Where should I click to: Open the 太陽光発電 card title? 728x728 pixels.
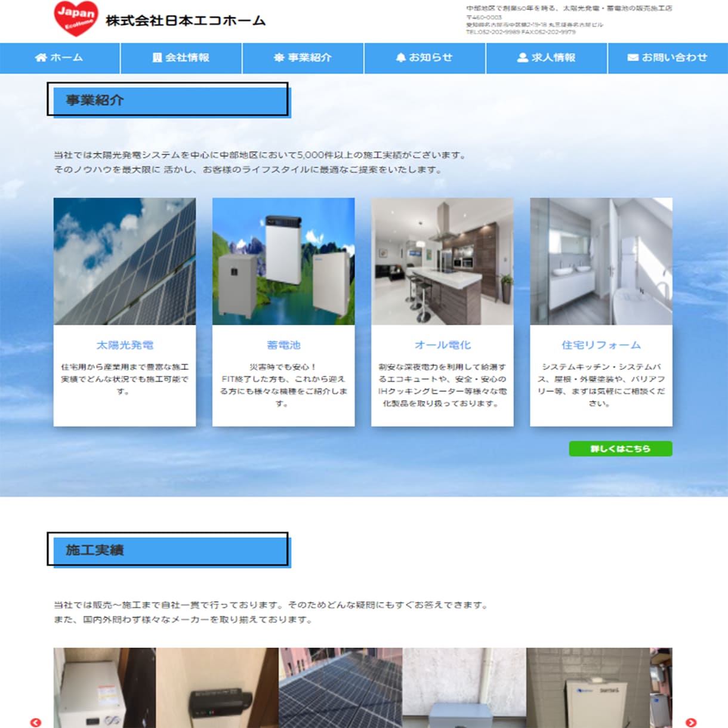(x=125, y=345)
